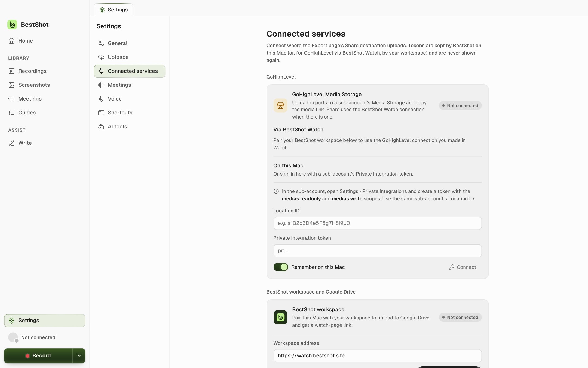Open Meetings in the Library section
This screenshot has height=368, width=588.
click(45, 99)
